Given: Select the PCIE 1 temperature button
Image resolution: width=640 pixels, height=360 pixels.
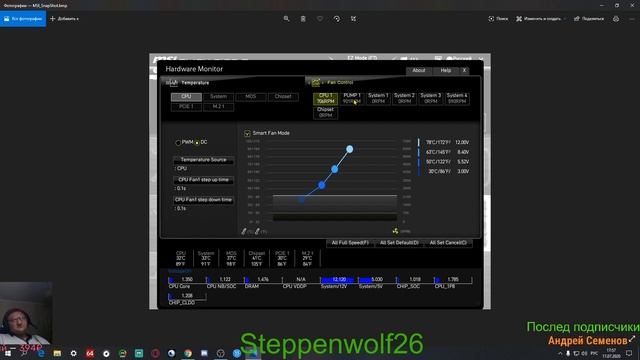Looking at the screenshot, I should (186, 107).
